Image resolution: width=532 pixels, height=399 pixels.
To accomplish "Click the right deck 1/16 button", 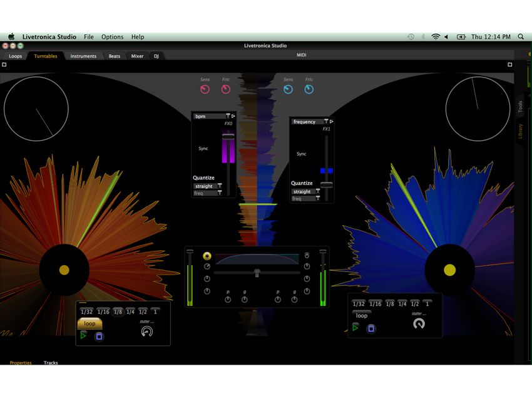I will tap(376, 304).
